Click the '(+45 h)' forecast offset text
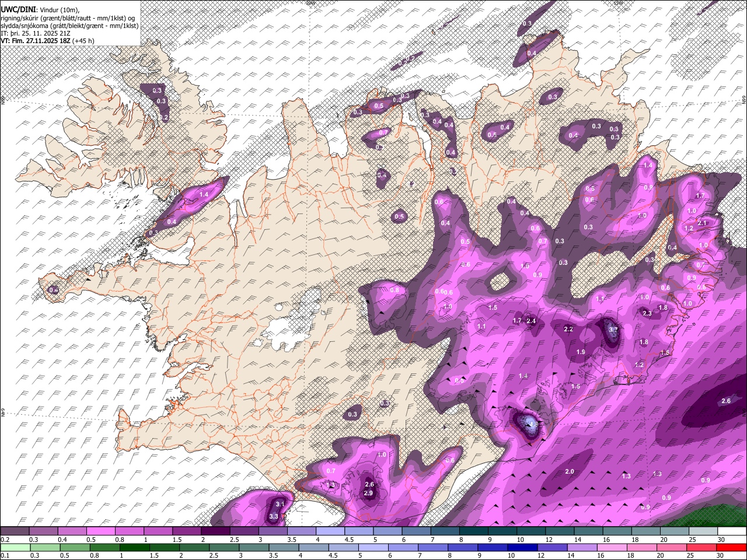 [83, 41]
